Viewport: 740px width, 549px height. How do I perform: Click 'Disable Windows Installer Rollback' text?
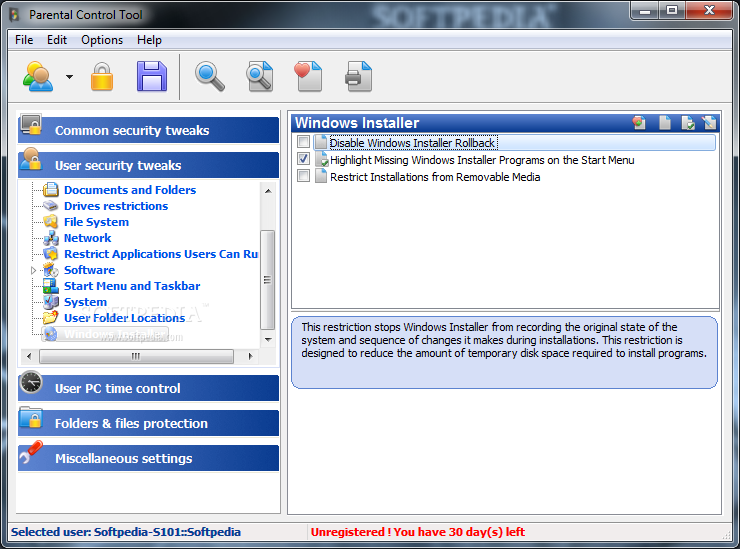tap(412, 143)
